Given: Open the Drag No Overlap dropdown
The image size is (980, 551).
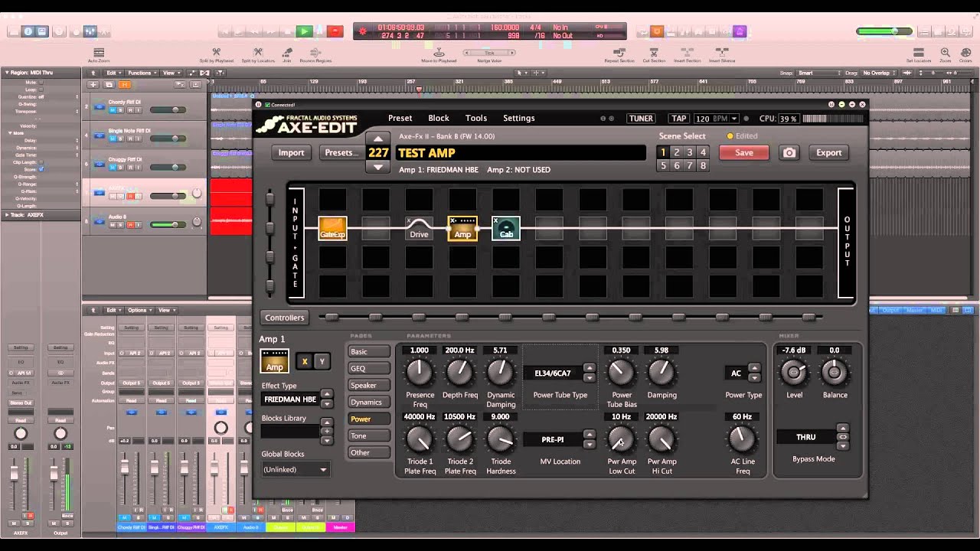Looking at the screenshot, I should pos(880,73).
